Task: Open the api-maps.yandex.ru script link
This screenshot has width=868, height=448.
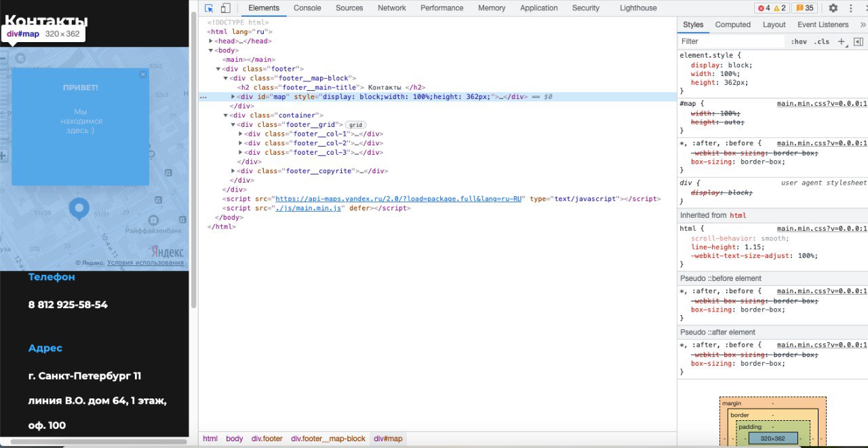Action: click(398, 199)
